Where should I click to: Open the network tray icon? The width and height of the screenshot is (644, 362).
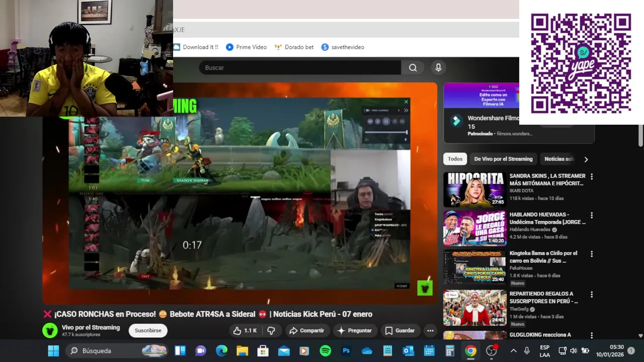point(562,351)
